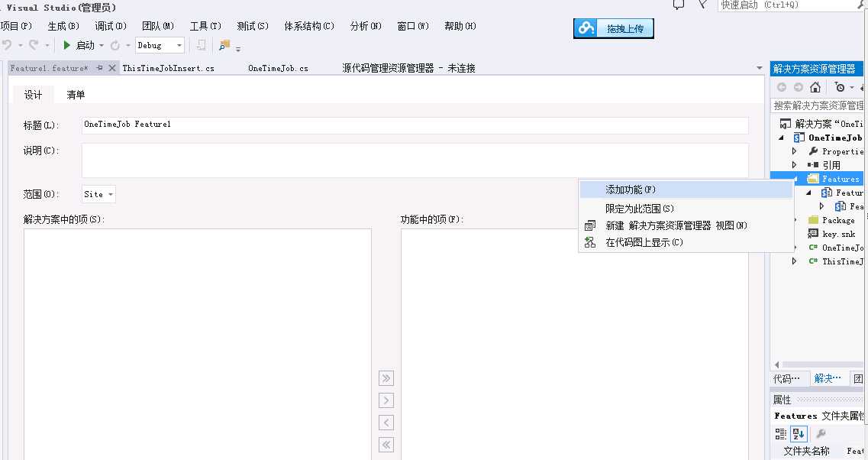Open toolbar overflow options arrow
868x460 pixels.
point(238,49)
